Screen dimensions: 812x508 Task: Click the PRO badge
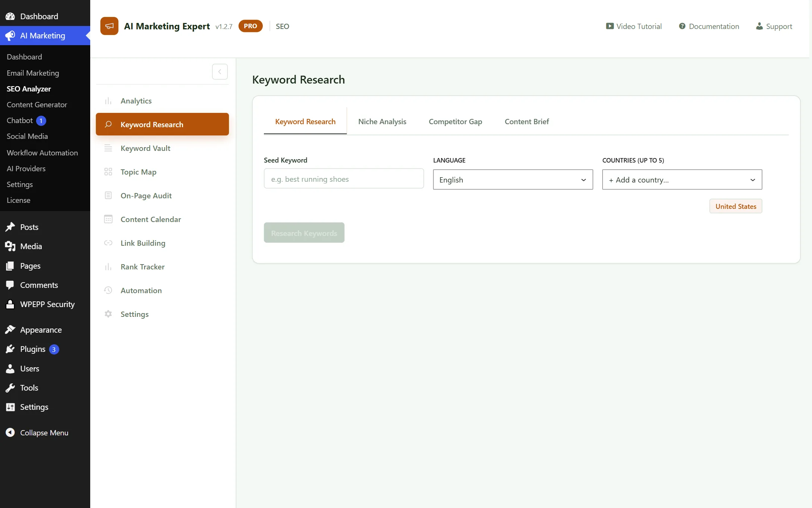(x=250, y=26)
